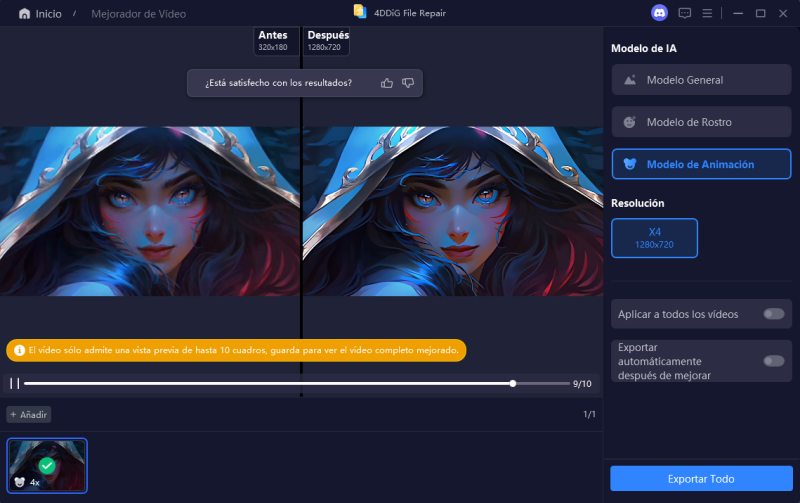Click the Añadir button
The image size is (800, 503).
(29, 415)
